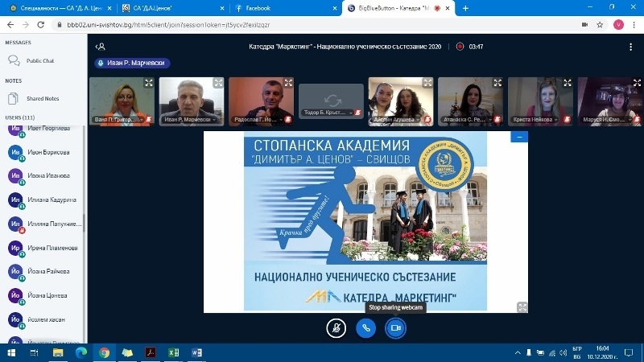This screenshot has height=362, width=644.
Task: Fullscreen Ваня П. Григор... webcam
Action: pyautogui.click(x=149, y=83)
